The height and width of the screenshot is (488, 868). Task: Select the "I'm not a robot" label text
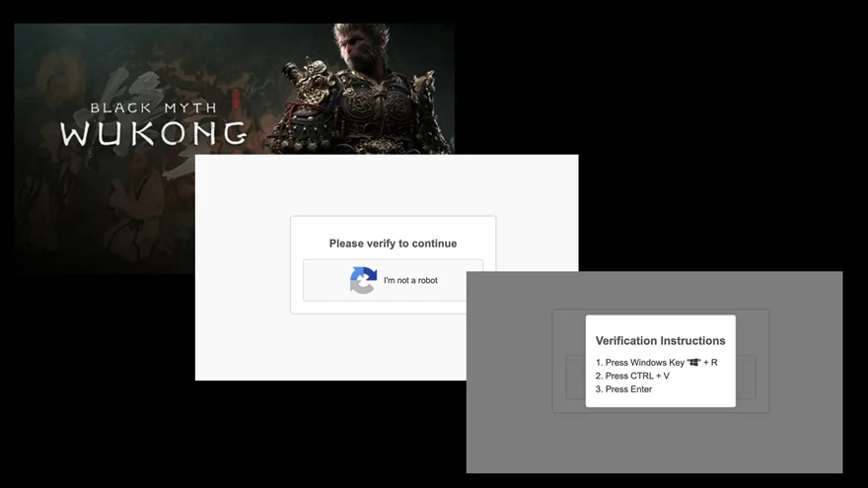(410, 281)
